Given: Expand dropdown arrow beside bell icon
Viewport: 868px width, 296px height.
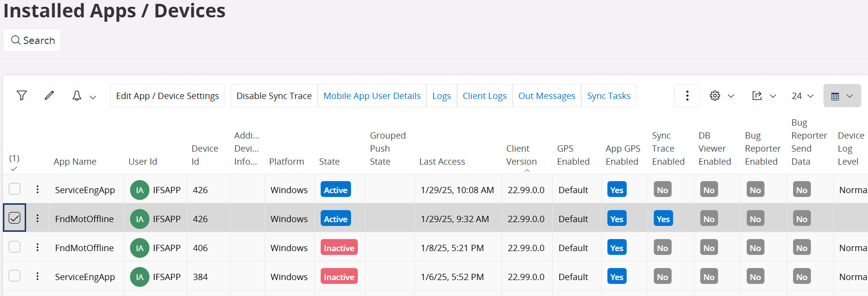Looking at the screenshot, I should [93, 97].
